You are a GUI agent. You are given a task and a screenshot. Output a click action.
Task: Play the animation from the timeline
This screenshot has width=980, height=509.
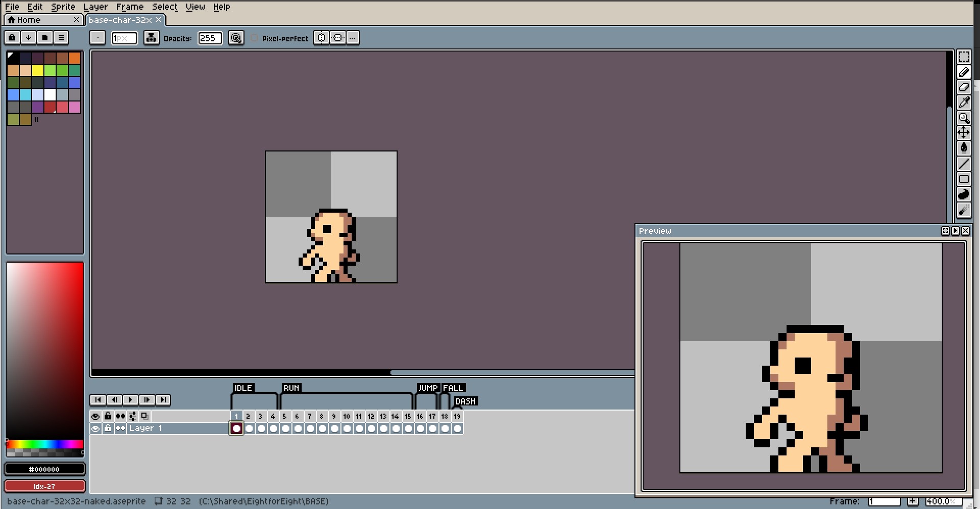pos(131,400)
